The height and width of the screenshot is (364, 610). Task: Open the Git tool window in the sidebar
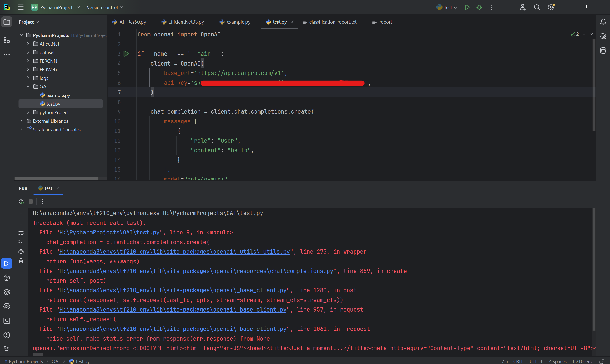click(7, 349)
